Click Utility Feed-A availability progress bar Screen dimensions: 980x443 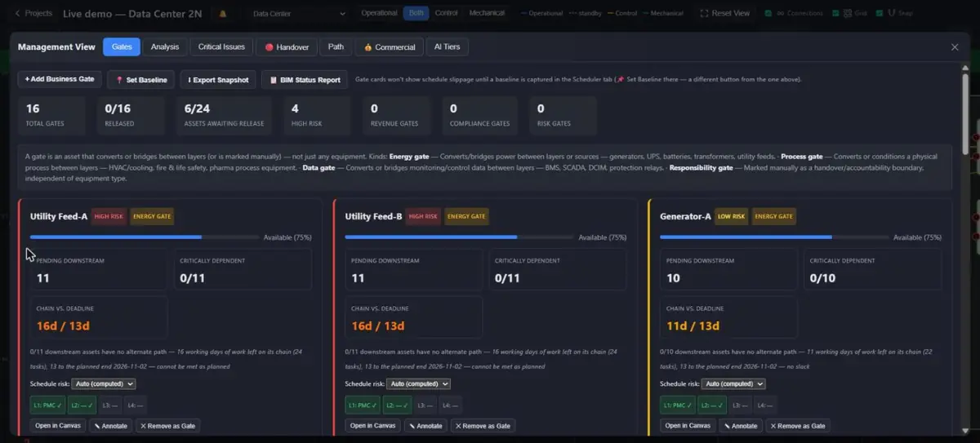tap(145, 237)
